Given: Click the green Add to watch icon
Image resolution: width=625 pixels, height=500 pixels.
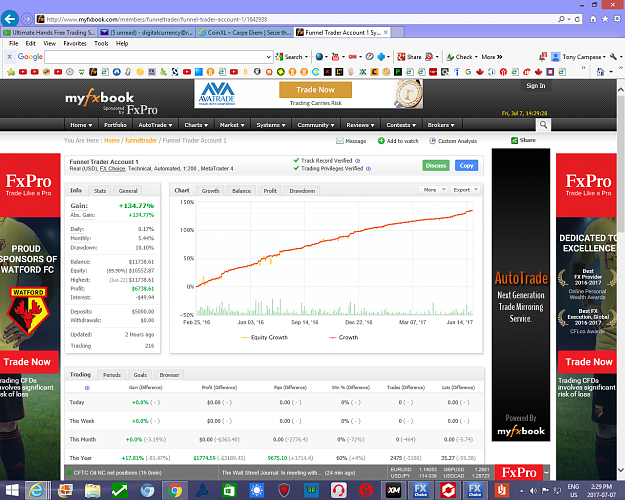Looking at the screenshot, I should pos(381,141).
